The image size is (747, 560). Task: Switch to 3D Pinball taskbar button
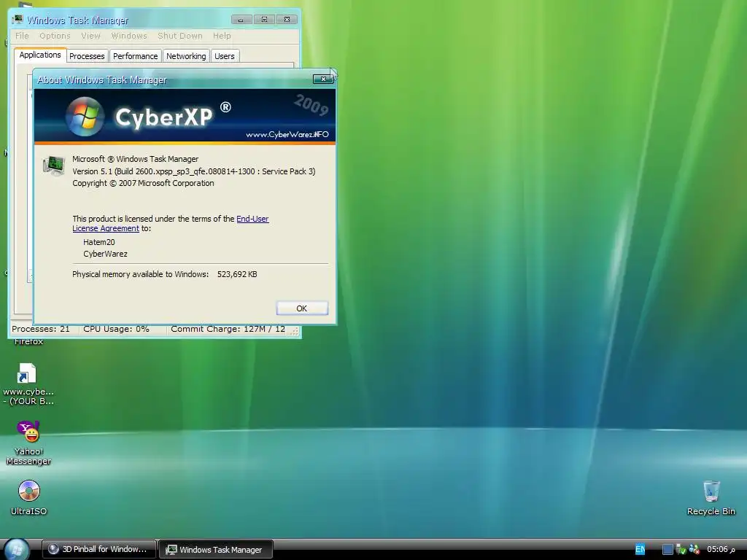coord(98,549)
